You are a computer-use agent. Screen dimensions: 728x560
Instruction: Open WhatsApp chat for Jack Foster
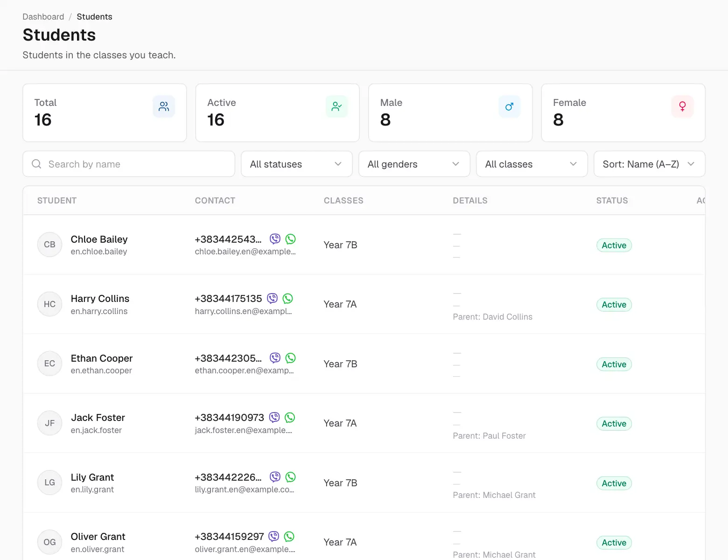(x=290, y=417)
